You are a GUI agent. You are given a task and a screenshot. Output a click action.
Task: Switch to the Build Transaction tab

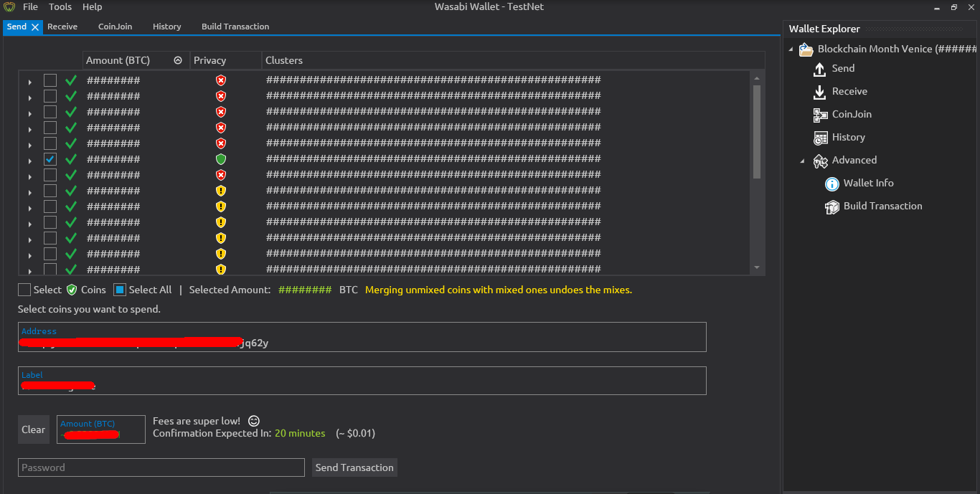[x=235, y=27]
